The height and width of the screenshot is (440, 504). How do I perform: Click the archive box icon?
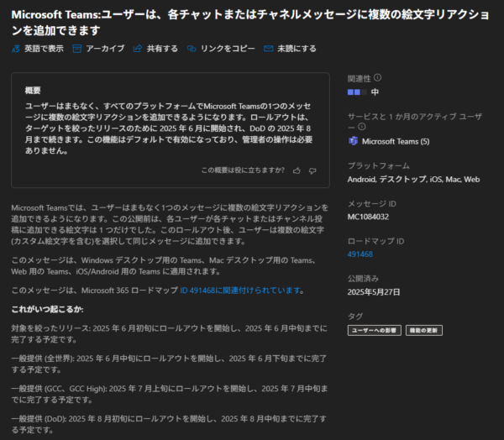(76, 49)
